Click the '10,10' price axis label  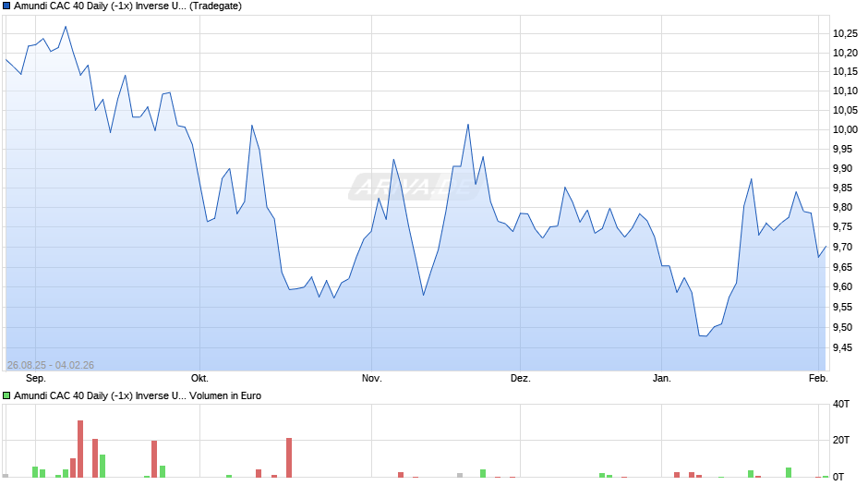point(845,91)
